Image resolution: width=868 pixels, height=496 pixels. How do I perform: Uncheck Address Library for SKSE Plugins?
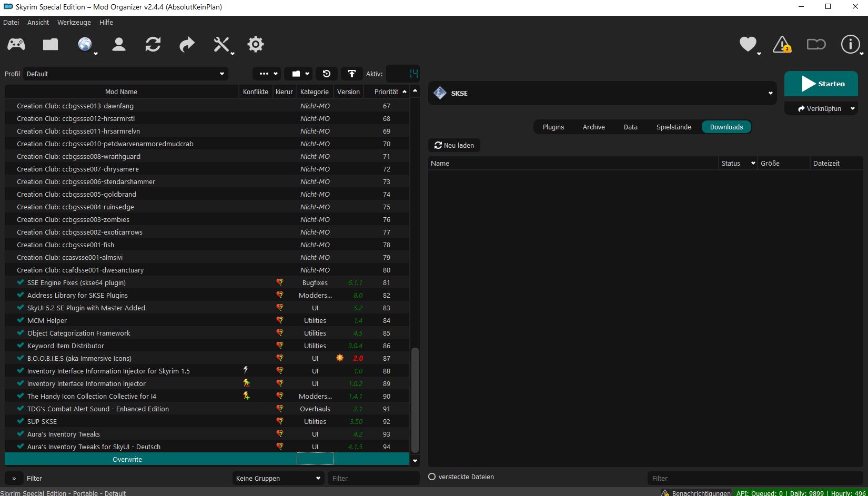[21, 295]
